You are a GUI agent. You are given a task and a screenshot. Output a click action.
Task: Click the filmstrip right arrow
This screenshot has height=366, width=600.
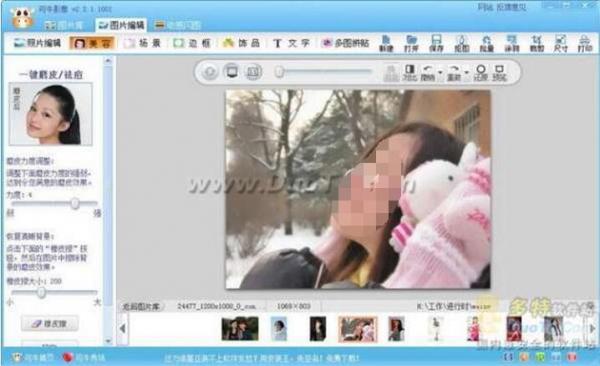click(592, 328)
